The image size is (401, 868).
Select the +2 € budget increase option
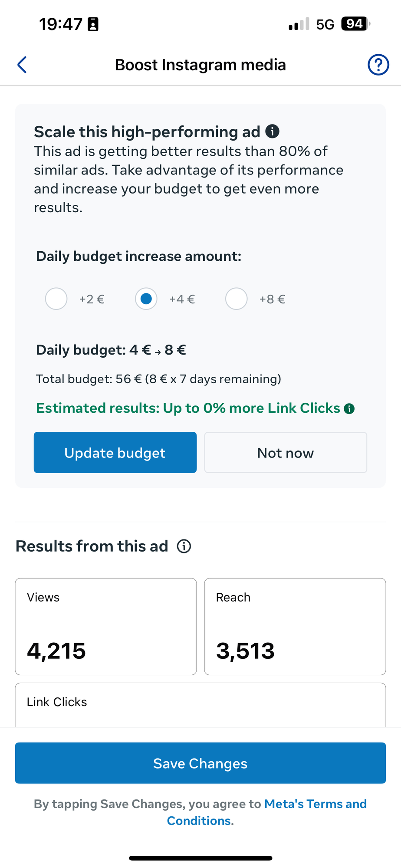56,299
